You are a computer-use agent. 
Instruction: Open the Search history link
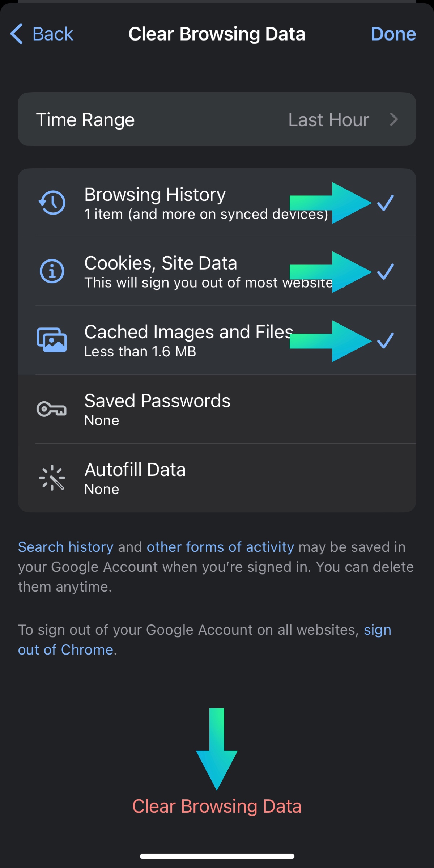tap(66, 547)
